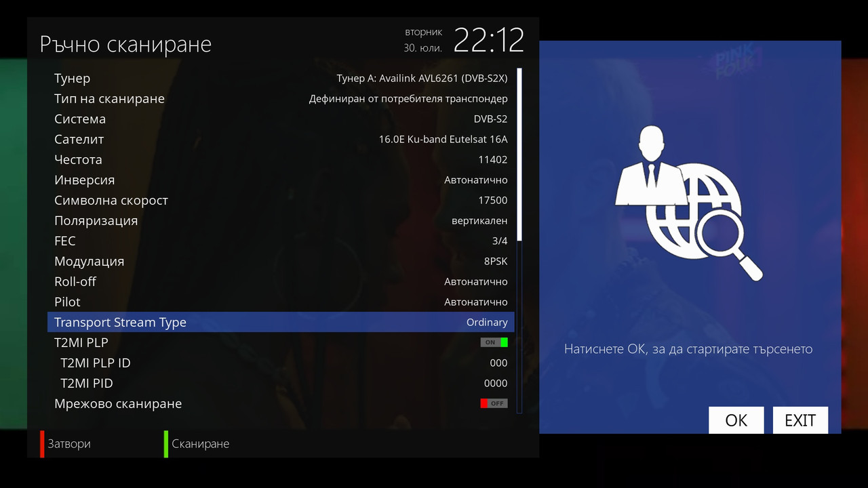Image resolution: width=868 pixels, height=488 pixels.
Task: Select the Transport Stream Type row
Action: [281, 322]
